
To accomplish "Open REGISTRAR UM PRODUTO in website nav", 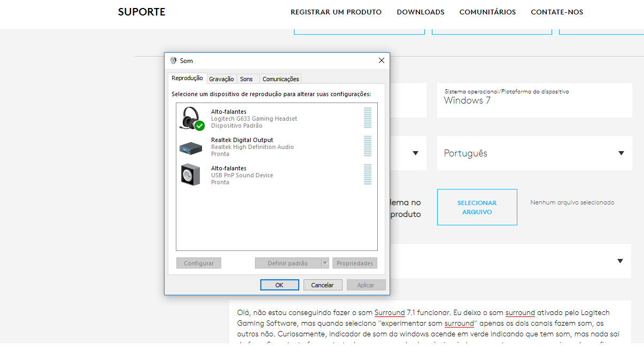I will click(336, 12).
